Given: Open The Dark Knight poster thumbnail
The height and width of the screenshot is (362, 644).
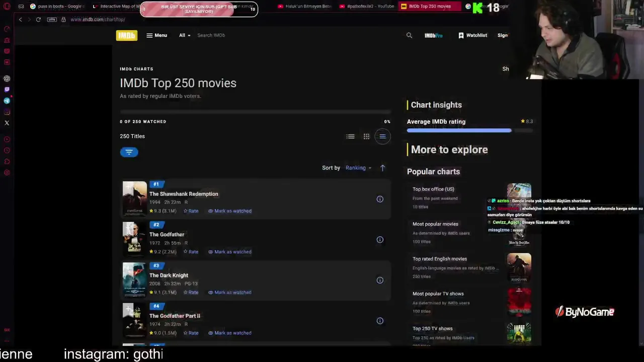Looking at the screenshot, I should point(134,280).
